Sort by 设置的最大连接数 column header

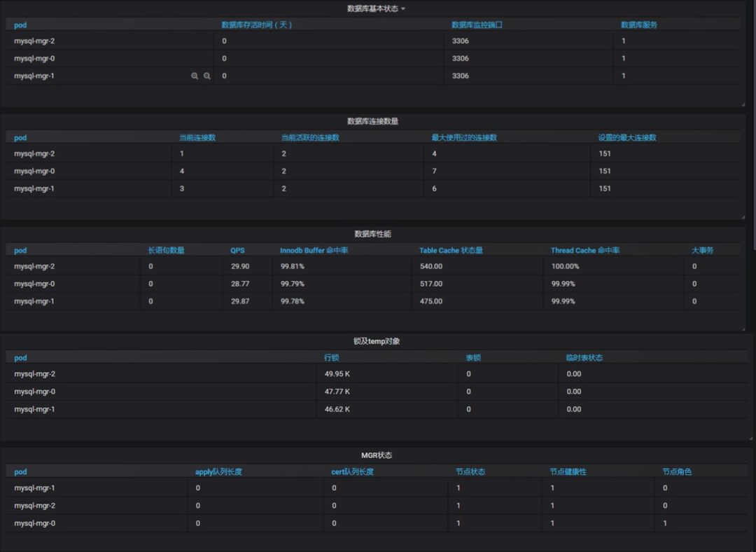coord(627,137)
